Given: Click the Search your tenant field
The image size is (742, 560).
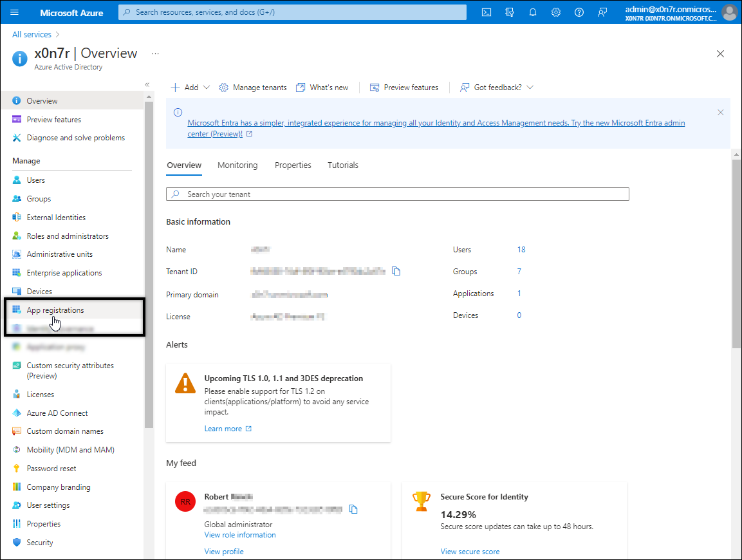Looking at the screenshot, I should [x=398, y=194].
